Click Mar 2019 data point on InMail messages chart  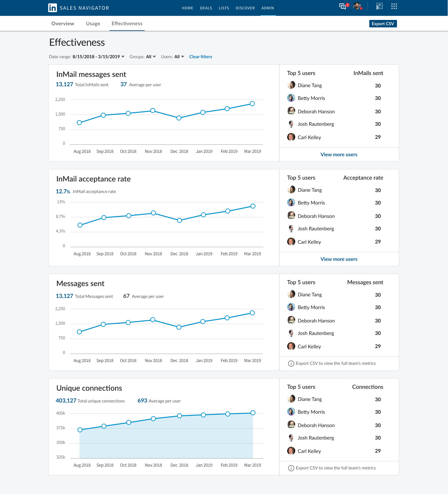252,104
